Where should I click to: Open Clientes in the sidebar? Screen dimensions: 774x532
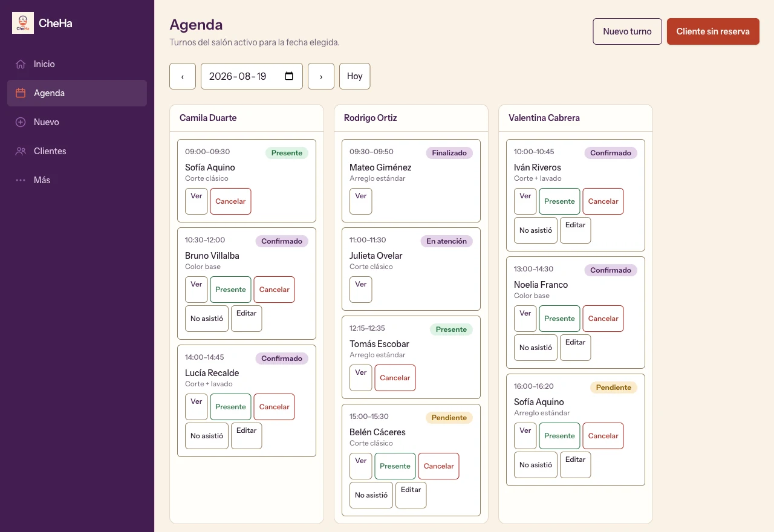(77, 151)
